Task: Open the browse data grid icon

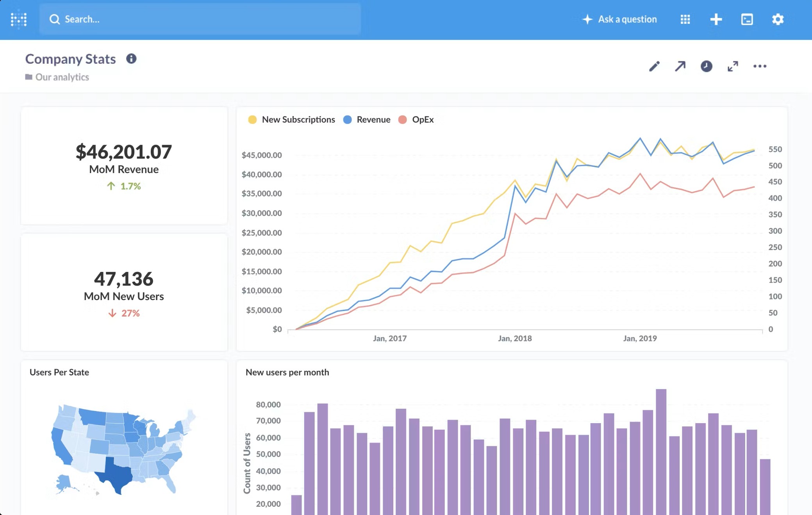Action: pos(685,19)
